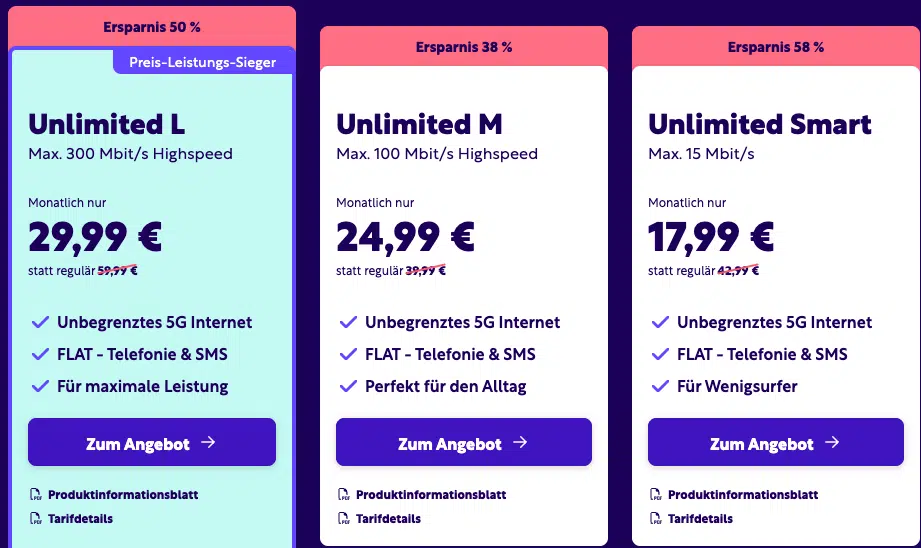Viewport: 921px width, 548px height.
Task: Click PDF icon beside Unlimited Smart Tarifdetails
Action: coord(656,519)
